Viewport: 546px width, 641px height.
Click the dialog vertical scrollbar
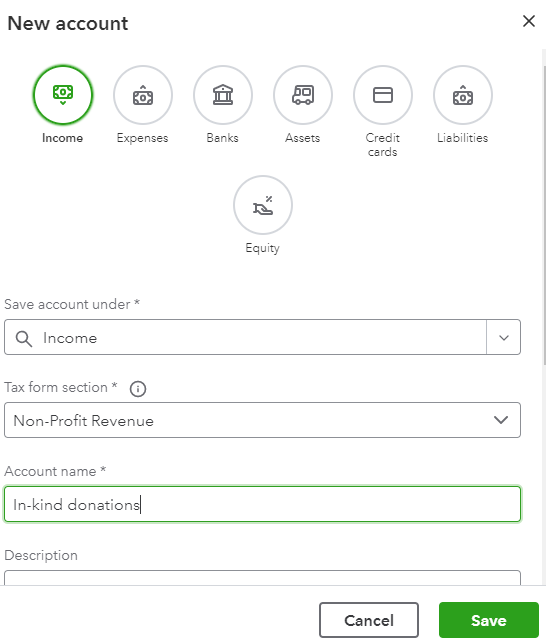[x=544, y=215]
